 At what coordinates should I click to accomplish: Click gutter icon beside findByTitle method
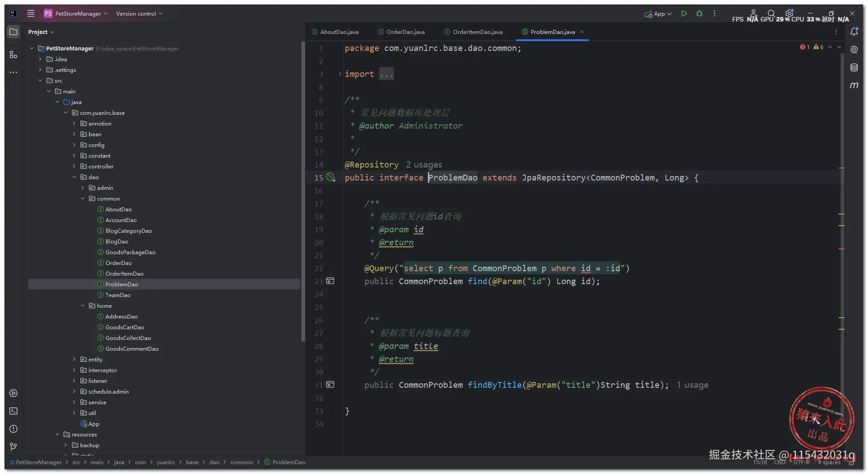point(330,385)
